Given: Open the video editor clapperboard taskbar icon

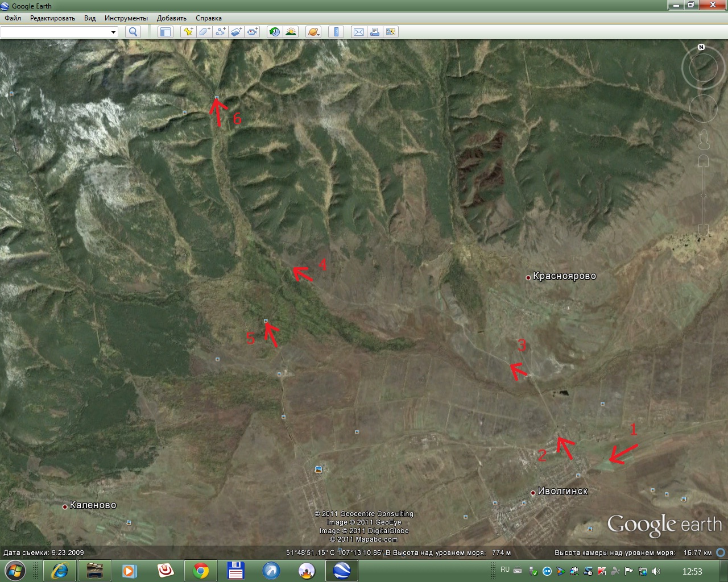Looking at the screenshot, I should coord(94,571).
